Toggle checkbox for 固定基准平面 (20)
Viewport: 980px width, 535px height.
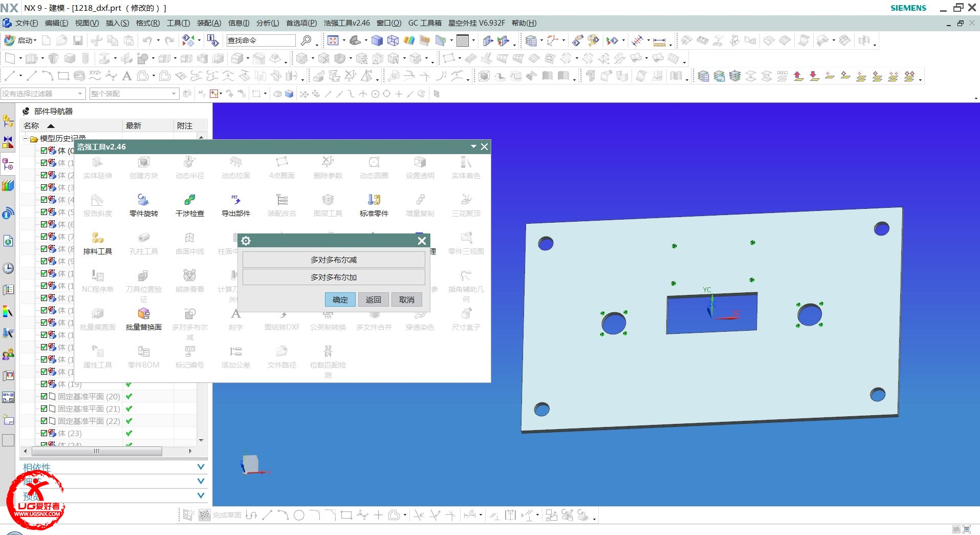pos(44,396)
